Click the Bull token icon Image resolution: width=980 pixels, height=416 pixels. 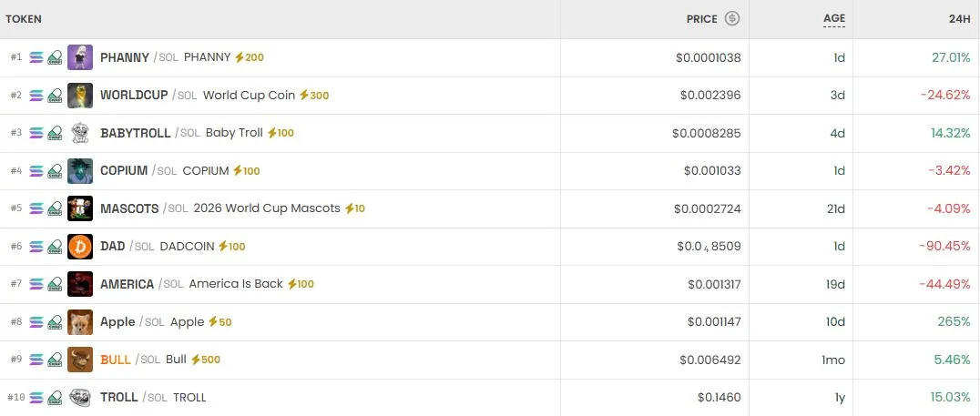coord(80,360)
